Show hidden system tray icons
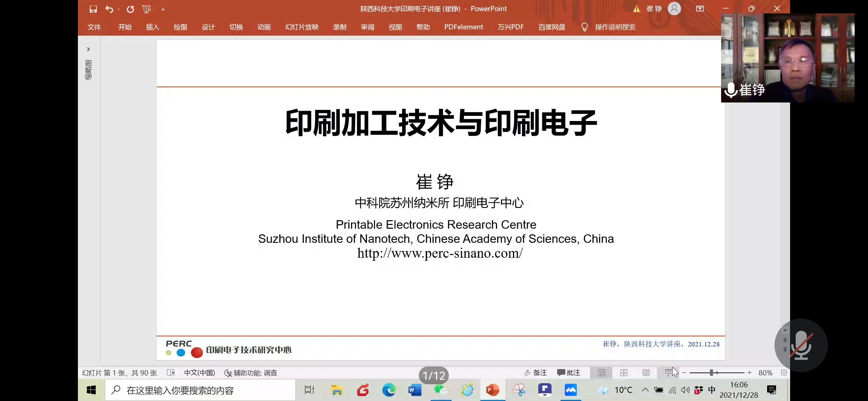This screenshot has width=868, height=401. (645, 390)
